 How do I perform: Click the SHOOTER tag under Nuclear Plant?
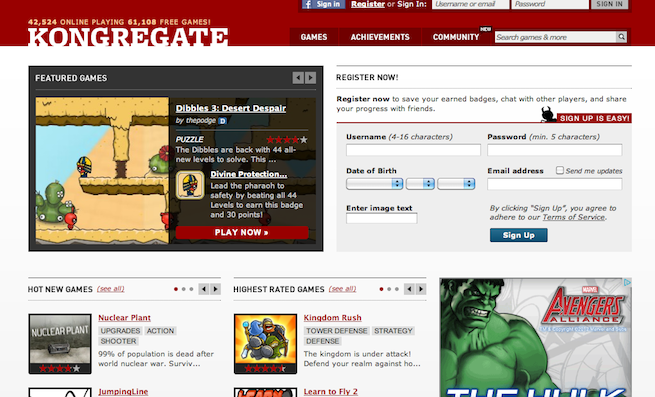[x=119, y=341]
